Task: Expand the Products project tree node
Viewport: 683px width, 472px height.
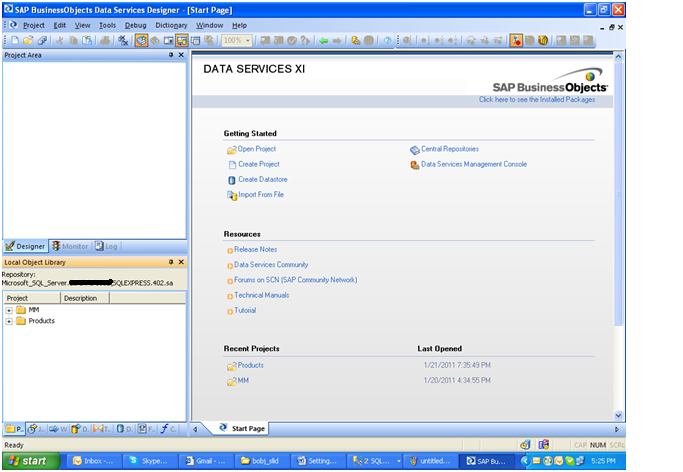Action: [9, 321]
